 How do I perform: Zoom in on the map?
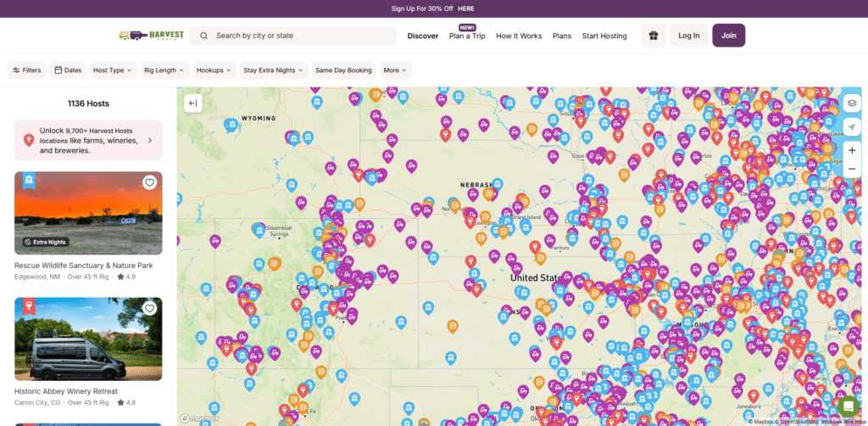(x=852, y=150)
